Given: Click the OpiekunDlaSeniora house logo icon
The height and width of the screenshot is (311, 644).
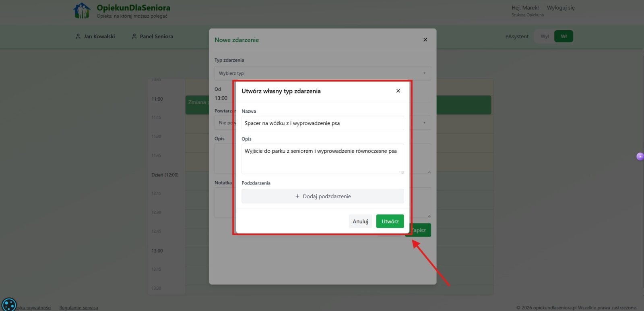Looking at the screenshot, I should pyautogui.click(x=82, y=11).
